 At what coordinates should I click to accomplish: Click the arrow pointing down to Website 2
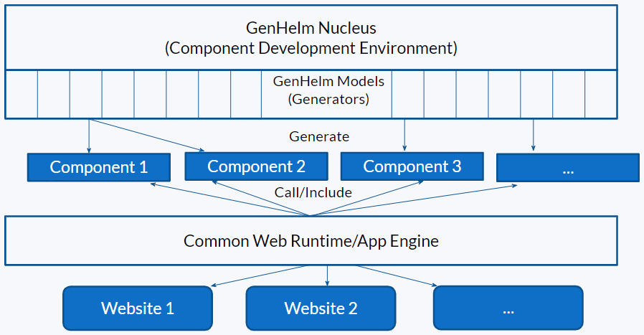328,275
